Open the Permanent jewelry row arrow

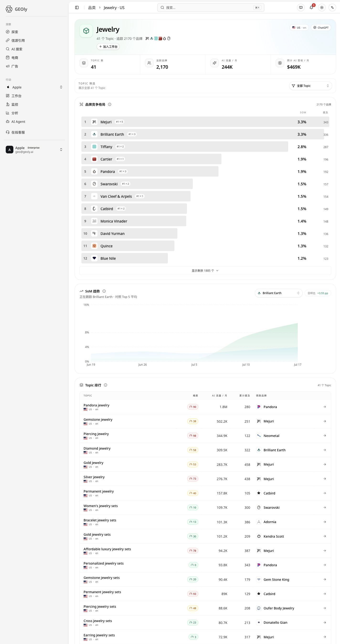[x=325, y=493]
